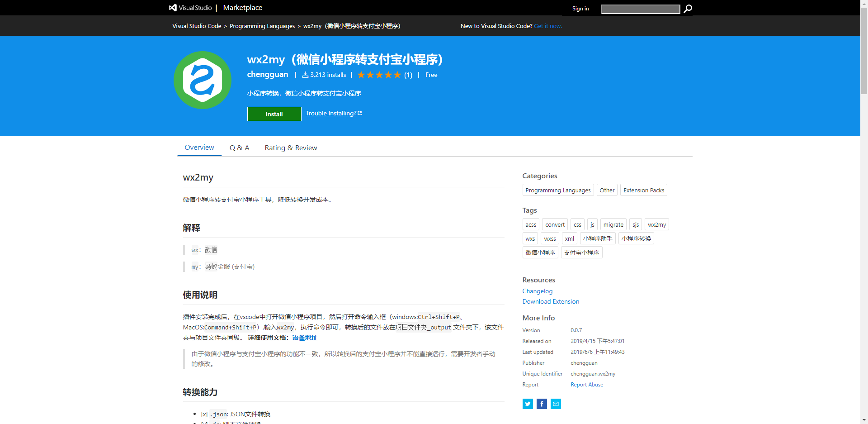Click Download Extension link

click(551, 301)
